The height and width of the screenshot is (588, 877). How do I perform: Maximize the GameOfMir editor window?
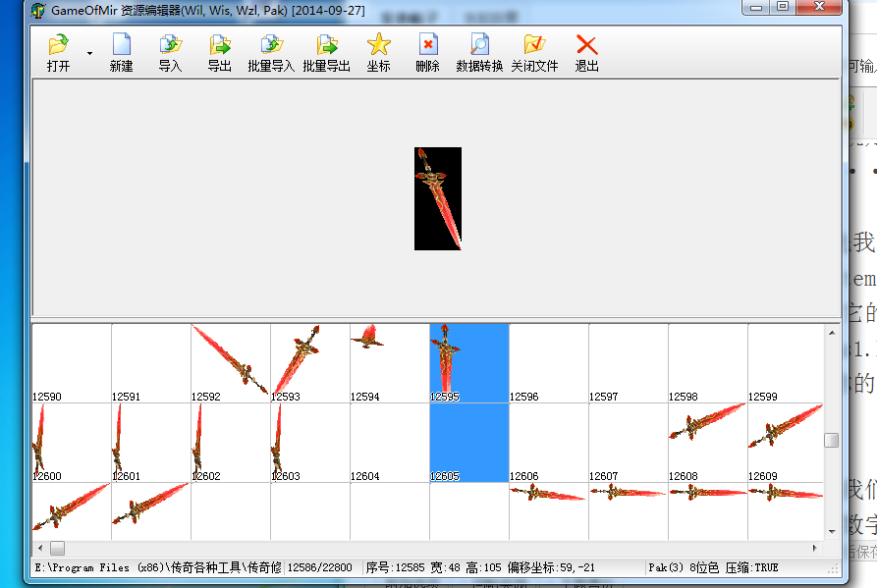tap(783, 7)
